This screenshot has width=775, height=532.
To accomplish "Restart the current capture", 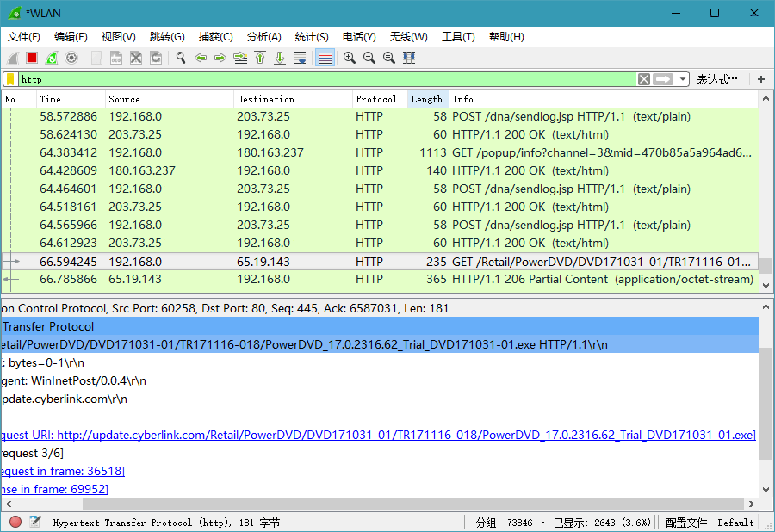I will click(52, 58).
